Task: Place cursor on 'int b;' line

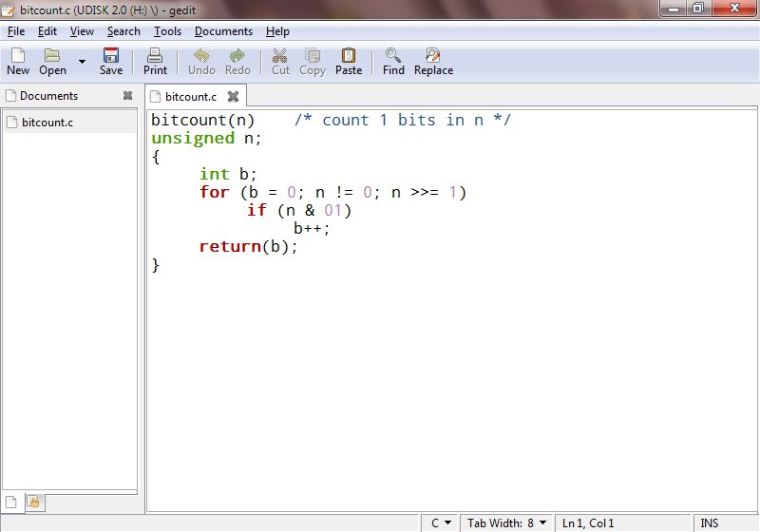Action: [x=228, y=174]
